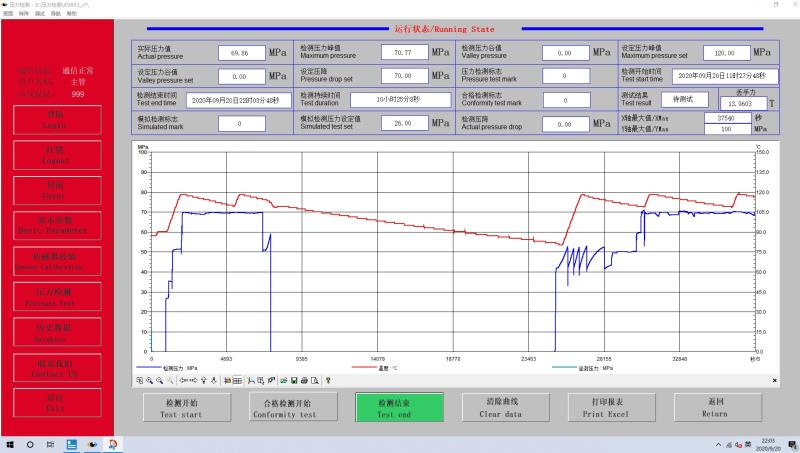Click the zoom-in magnifier in chart toolbar
This screenshot has height=453, width=800.
click(x=150, y=380)
